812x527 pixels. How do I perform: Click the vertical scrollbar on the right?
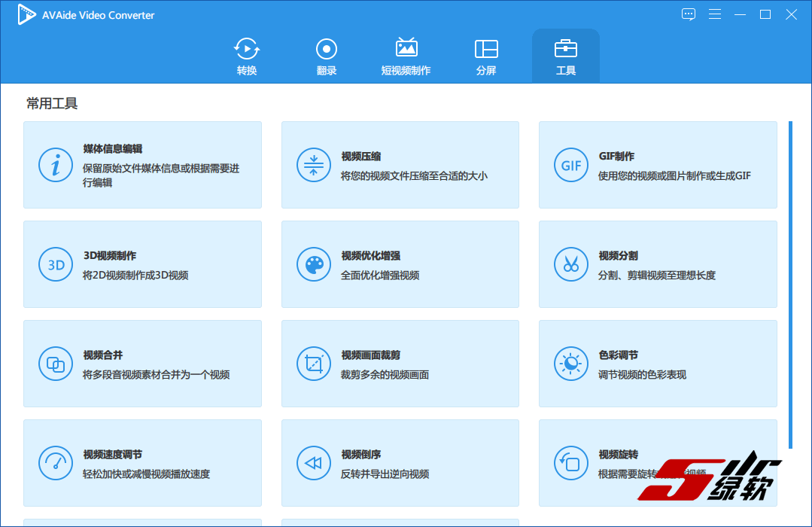click(x=790, y=285)
